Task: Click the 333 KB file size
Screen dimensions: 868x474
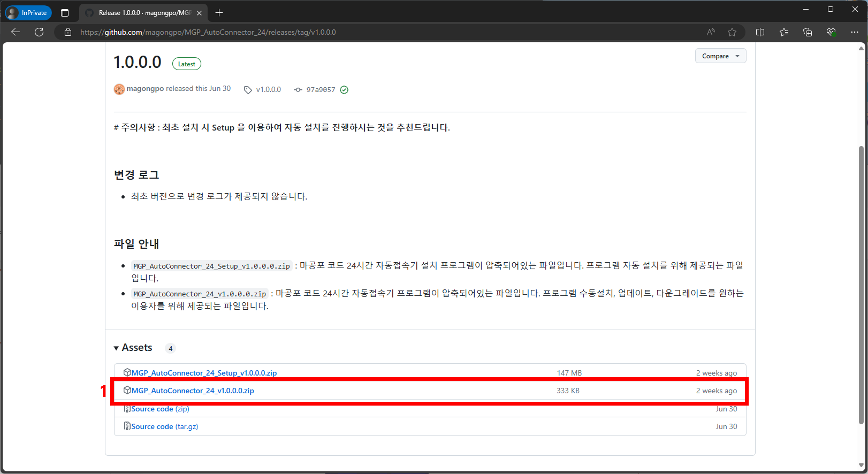Action: point(568,390)
